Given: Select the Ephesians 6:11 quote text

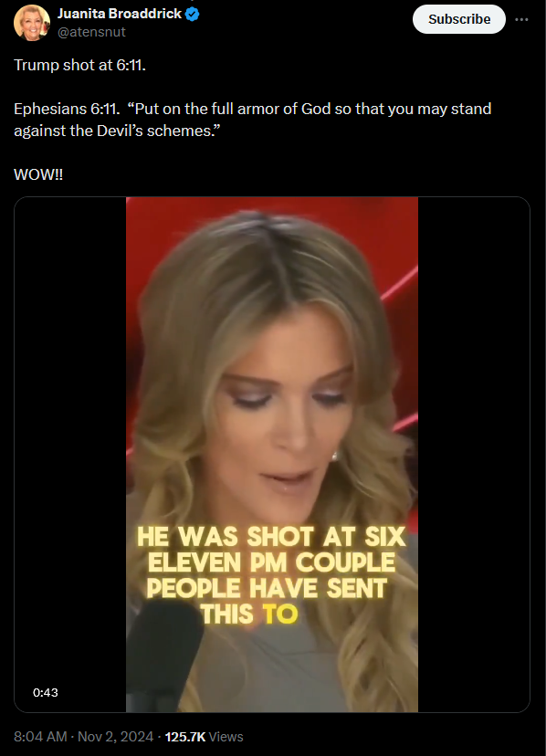Looking at the screenshot, I should point(252,120).
